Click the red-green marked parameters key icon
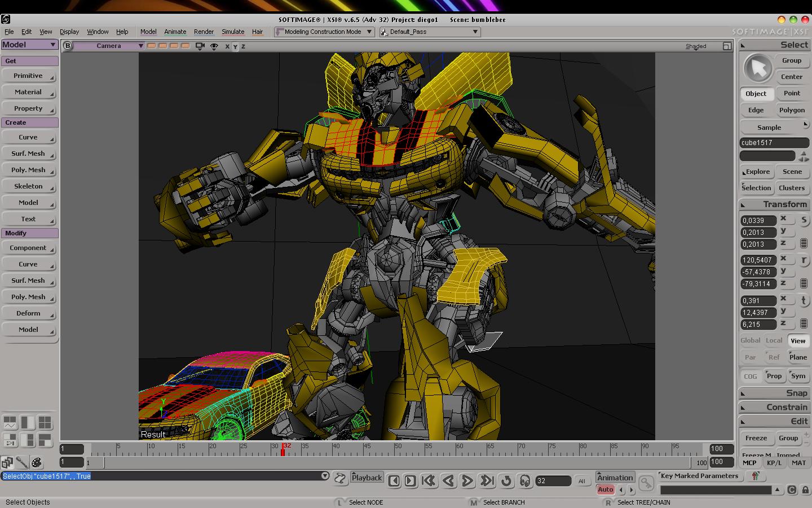The image size is (812, 508). [x=755, y=476]
